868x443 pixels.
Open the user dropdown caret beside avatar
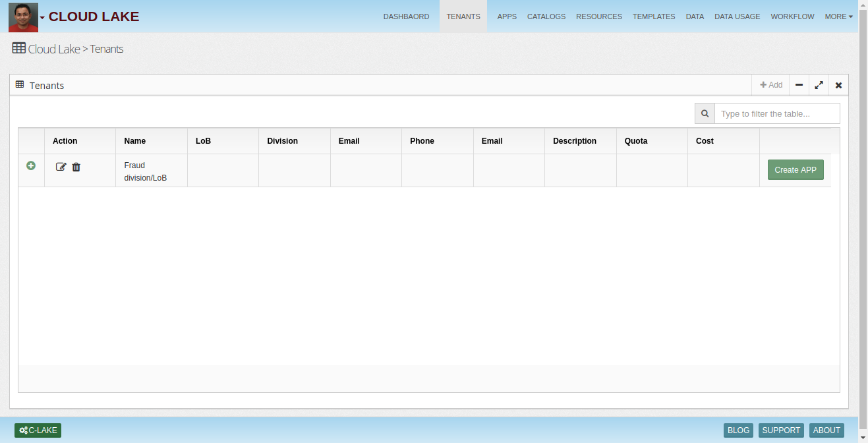43,18
